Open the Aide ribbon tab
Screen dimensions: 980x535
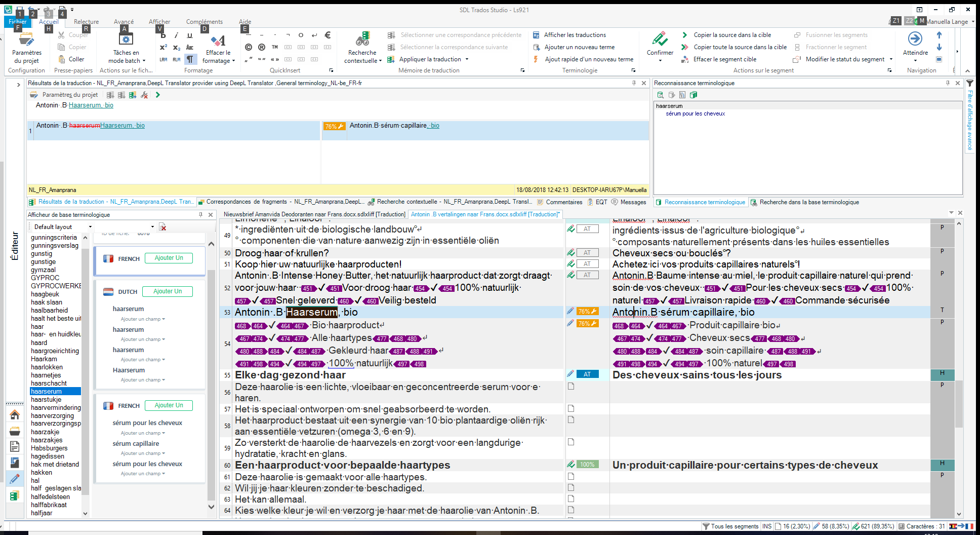[245, 22]
